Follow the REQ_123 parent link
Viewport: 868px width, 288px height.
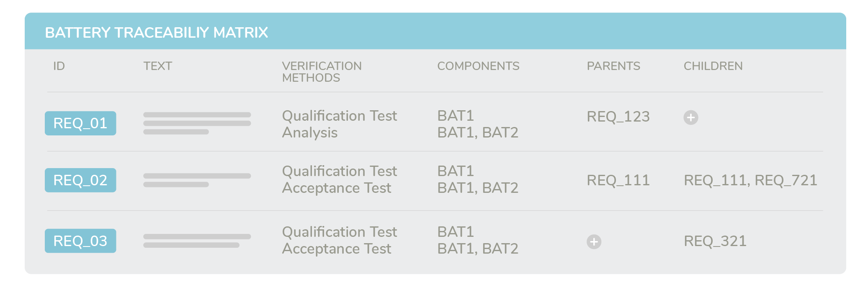click(618, 117)
